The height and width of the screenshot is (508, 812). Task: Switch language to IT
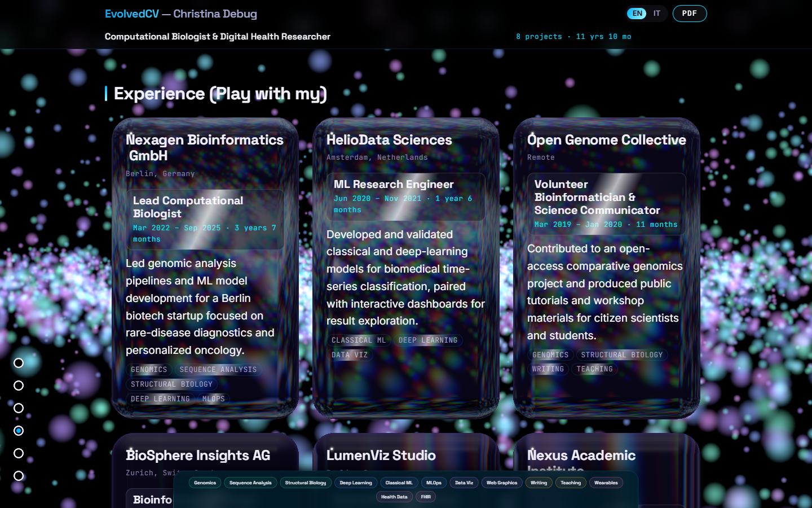click(x=657, y=14)
